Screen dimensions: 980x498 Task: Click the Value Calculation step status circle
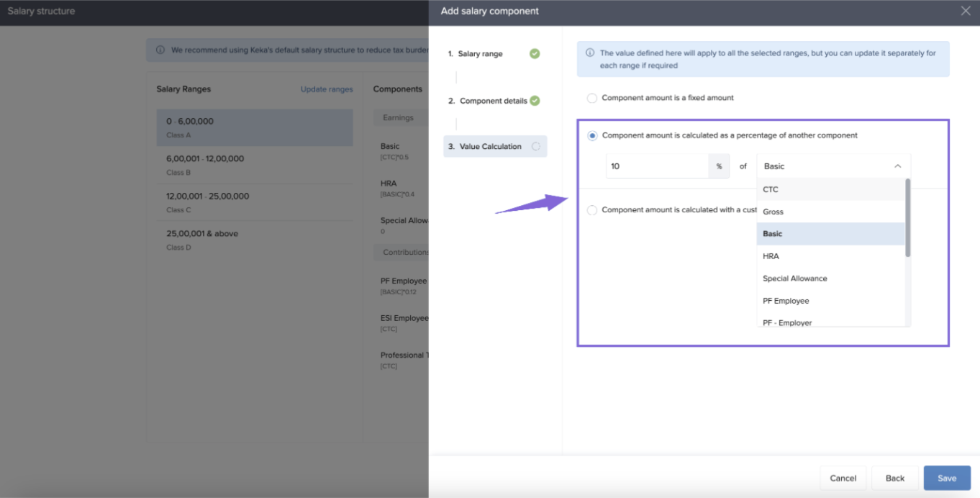click(x=536, y=147)
